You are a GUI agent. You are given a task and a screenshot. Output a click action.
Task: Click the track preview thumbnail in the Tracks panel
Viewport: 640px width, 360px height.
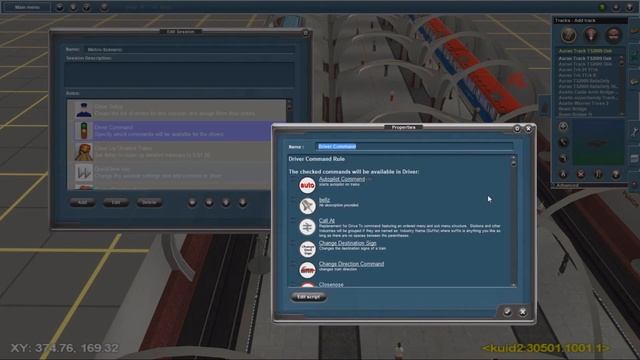(598, 142)
